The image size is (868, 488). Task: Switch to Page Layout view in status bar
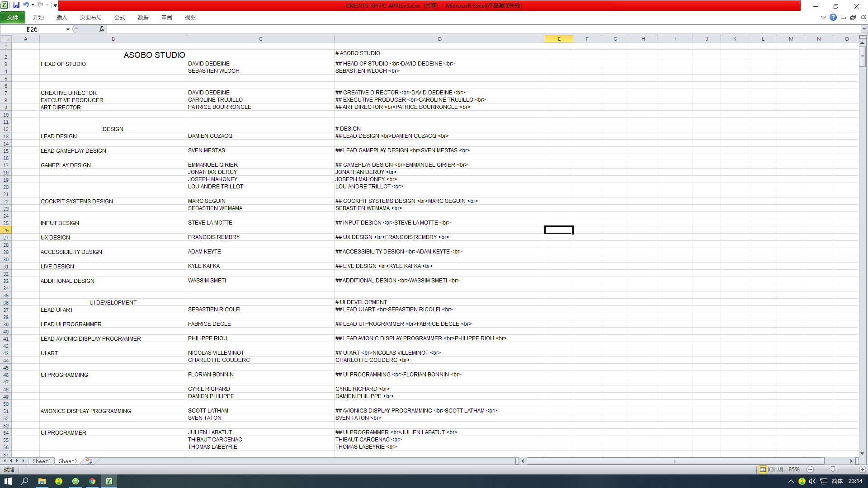click(771, 469)
